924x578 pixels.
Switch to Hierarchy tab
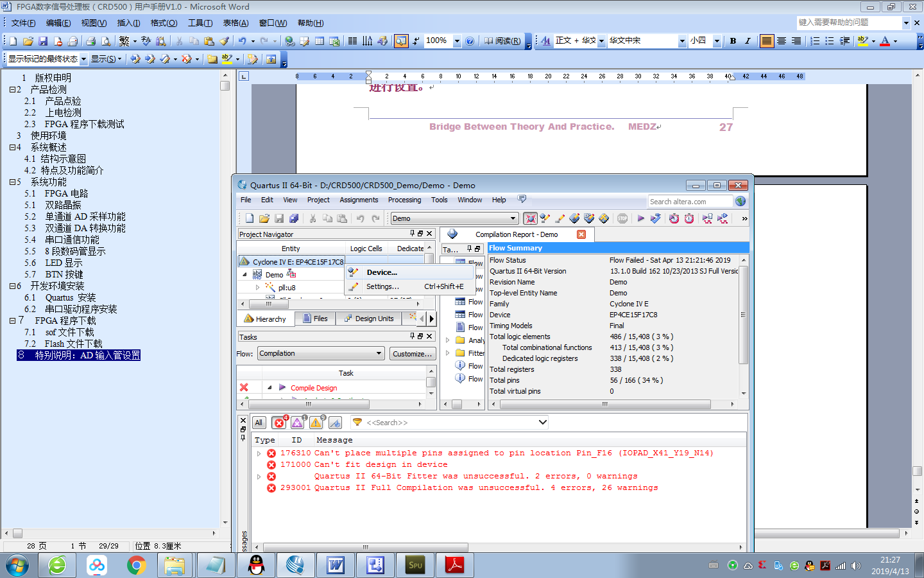coord(266,319)
